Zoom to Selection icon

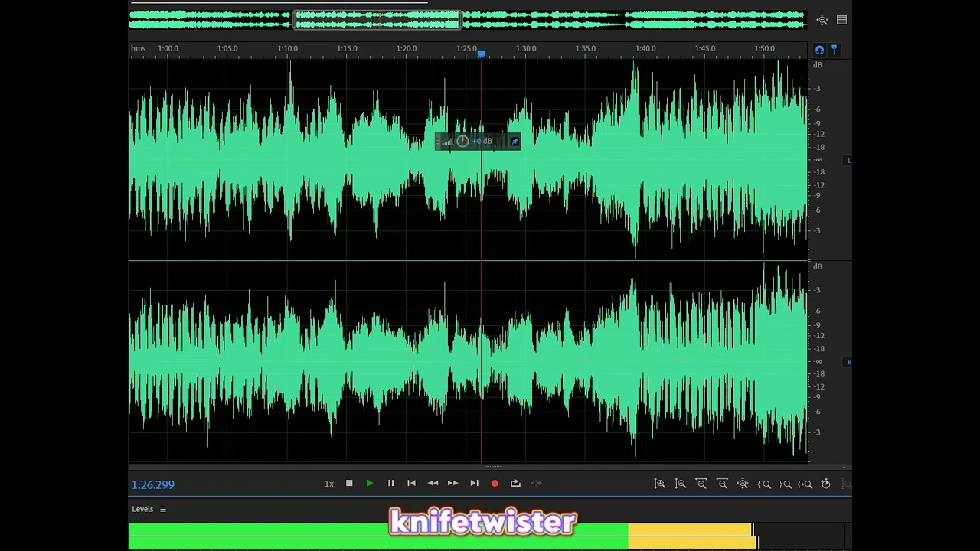805,484
